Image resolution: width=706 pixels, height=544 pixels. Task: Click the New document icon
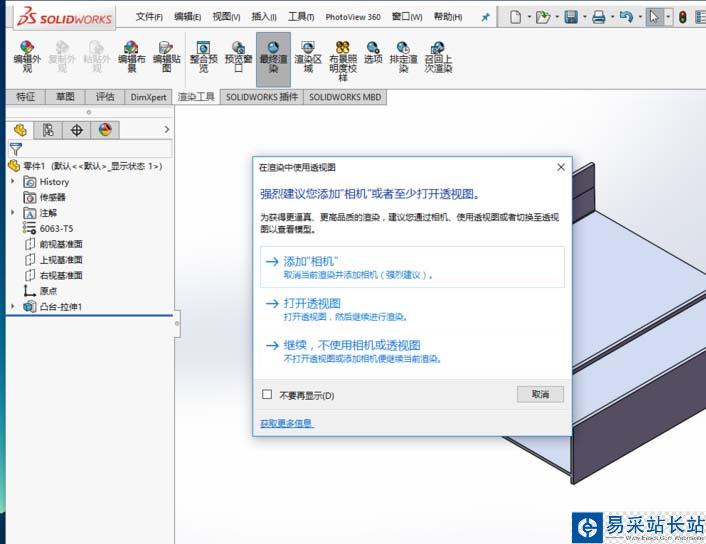[516, 18]
